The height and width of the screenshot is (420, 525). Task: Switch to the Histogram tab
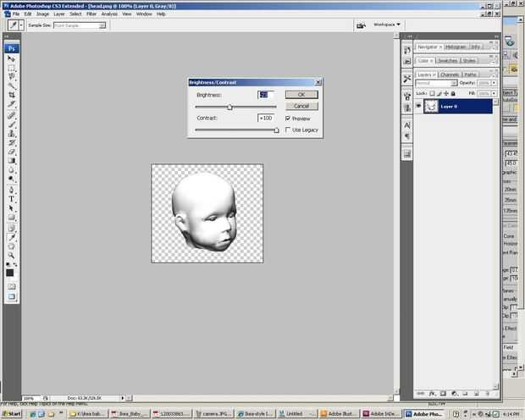click(x=456, y=47)
